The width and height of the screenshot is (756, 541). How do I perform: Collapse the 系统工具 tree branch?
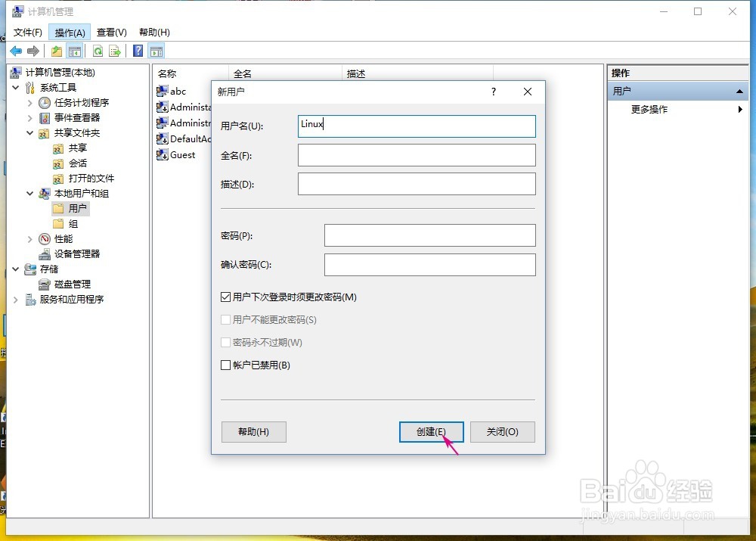pyautogui.click(x=15, y=87)
